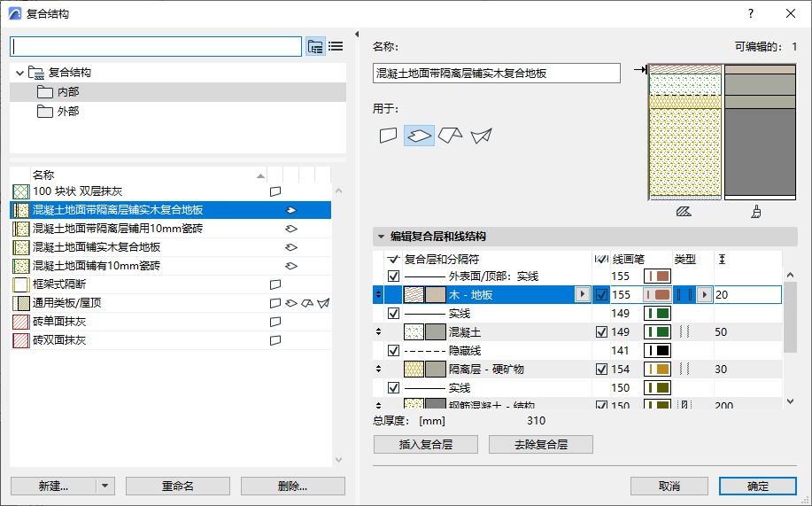Click 新建... button
This screenshot has width=812, height=506.
click(x=53, y=487)
